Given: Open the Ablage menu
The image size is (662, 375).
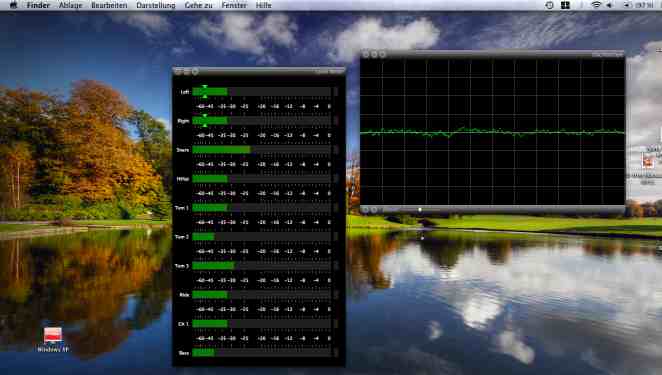Looking at the screenshot, I should pyautogui.click(x=71, y=5).
